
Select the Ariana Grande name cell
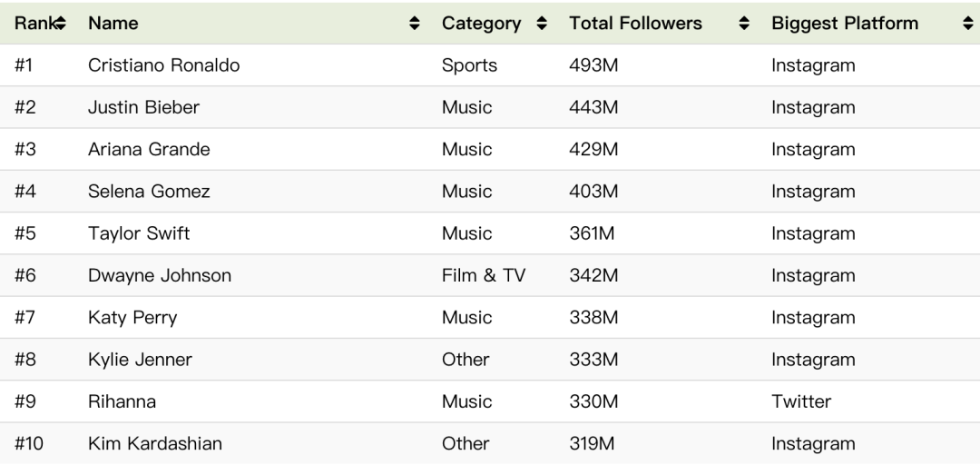(x=149, y=149)
